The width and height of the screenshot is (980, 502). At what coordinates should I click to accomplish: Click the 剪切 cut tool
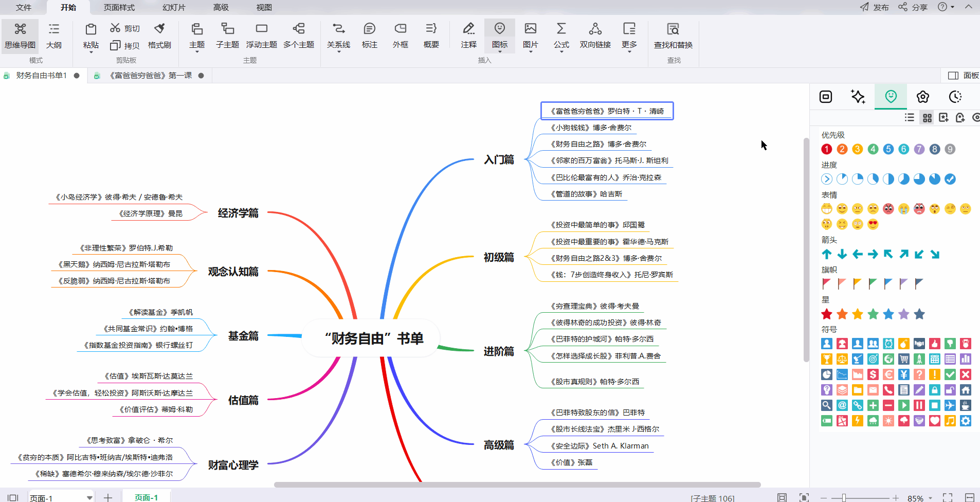125,28
